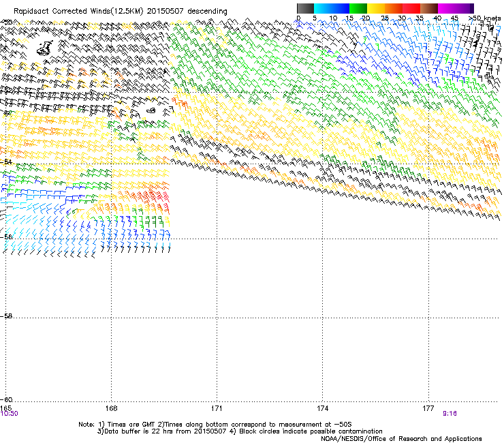This screenshot has width=504, height=443.
Task: Click the small island outline near 169 longitude
Action: (151, 110)
